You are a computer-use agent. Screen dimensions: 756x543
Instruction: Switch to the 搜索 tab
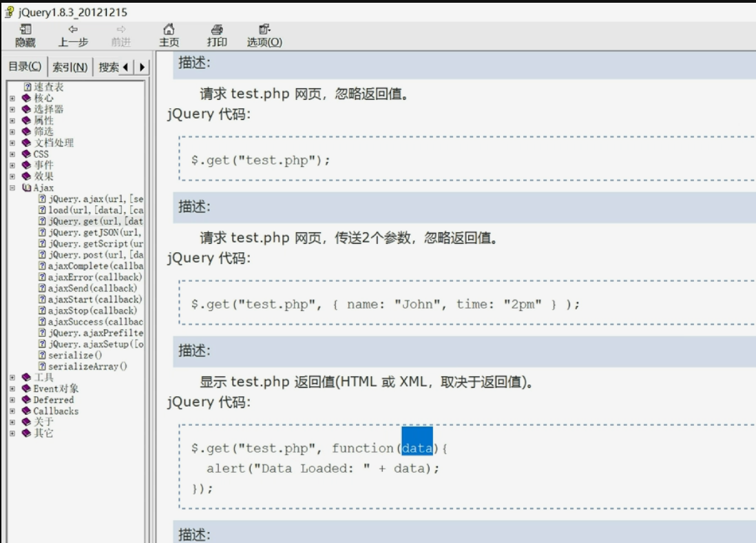click(109, 67)
